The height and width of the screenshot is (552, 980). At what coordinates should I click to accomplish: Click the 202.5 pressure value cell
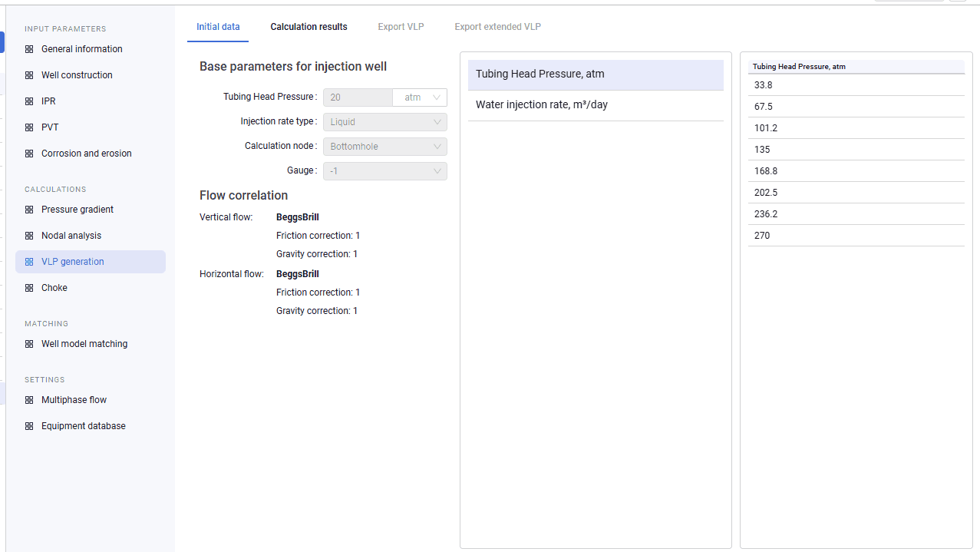856,193
